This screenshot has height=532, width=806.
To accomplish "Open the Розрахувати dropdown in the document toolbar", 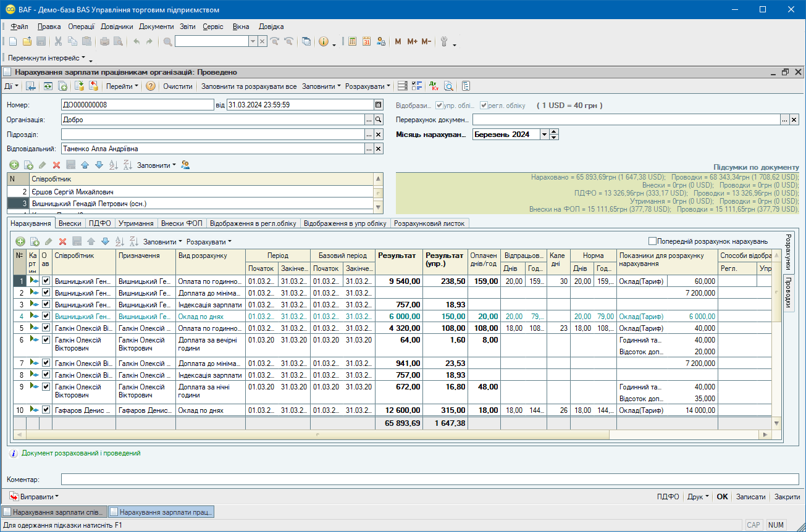I will point(367,86).
